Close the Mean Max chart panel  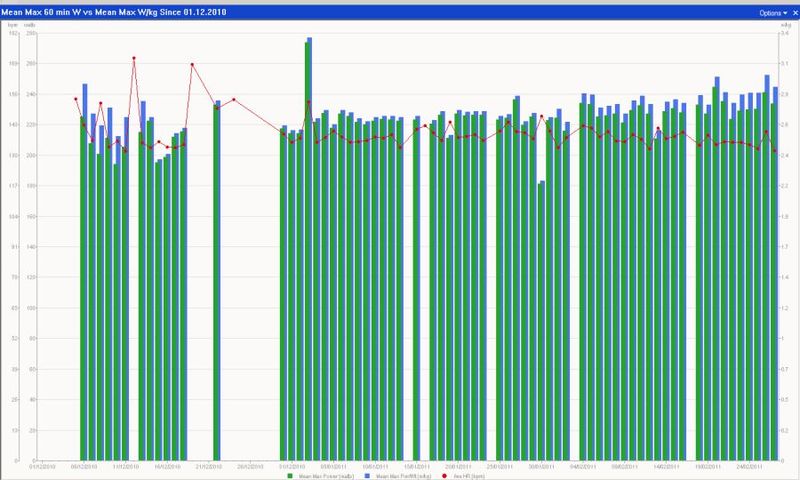pyautogui.click(x=793, y=13)
